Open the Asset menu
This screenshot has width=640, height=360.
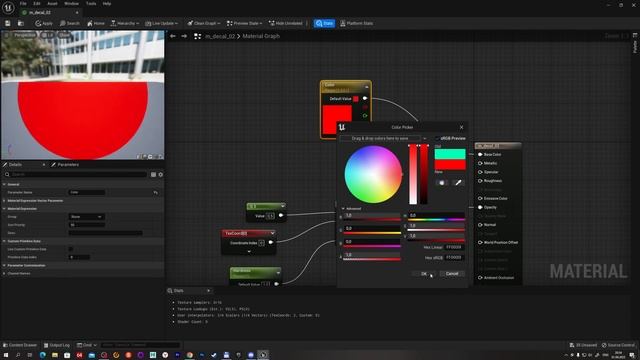coord(52,4)
